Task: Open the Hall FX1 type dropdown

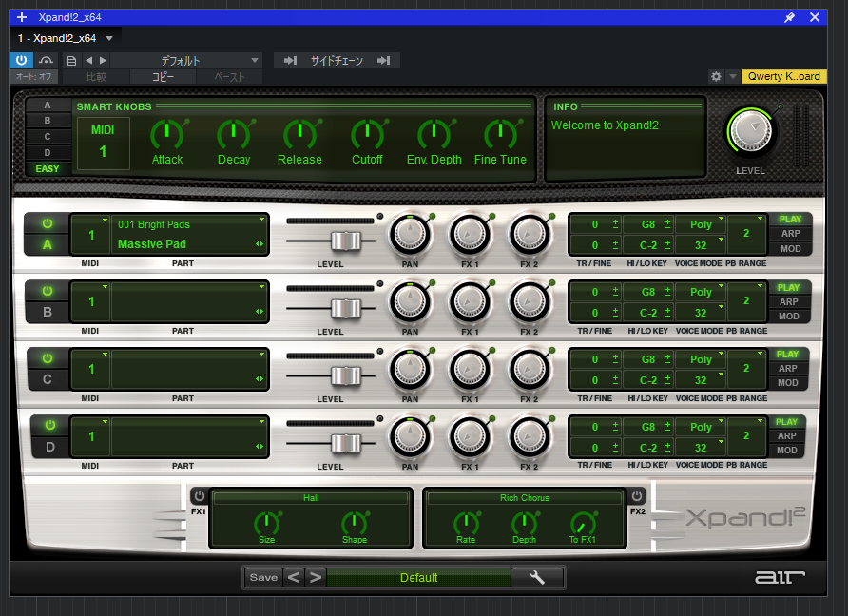Action: [x=311, y=498]
